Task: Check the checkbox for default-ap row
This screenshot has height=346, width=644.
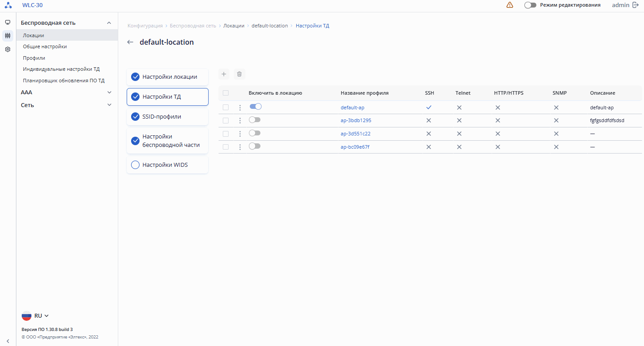Action: (226, 108)
